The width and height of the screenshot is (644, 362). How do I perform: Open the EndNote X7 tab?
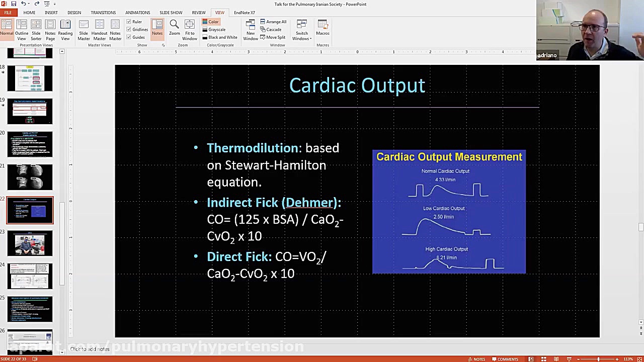(x=245, y=13)
